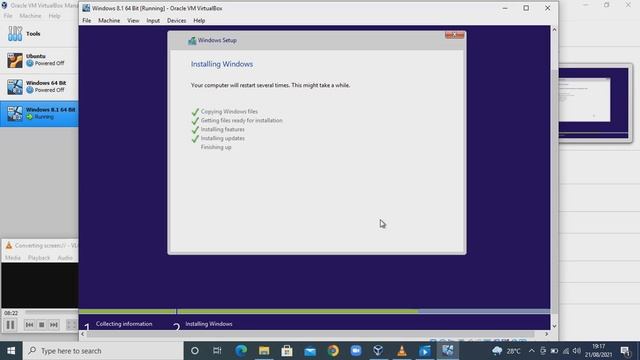Select the Windows 8.1 64 Bit running machine
The image size is (640, 360).
pyautogui.click(x=39, y=113)
